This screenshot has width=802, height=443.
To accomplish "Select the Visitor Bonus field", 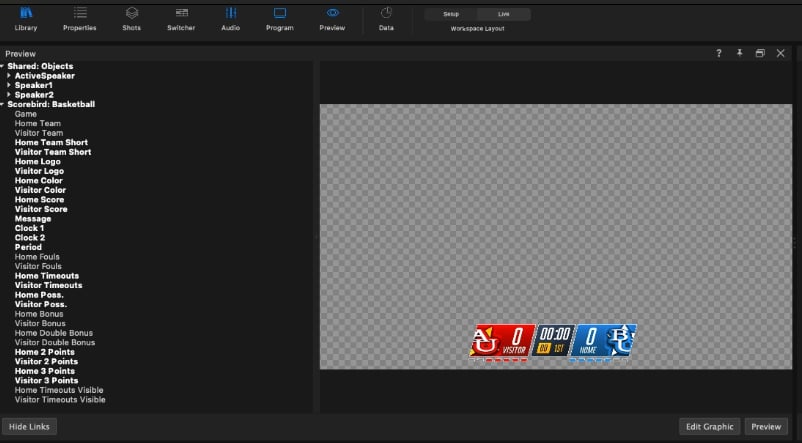I will 40,323.
